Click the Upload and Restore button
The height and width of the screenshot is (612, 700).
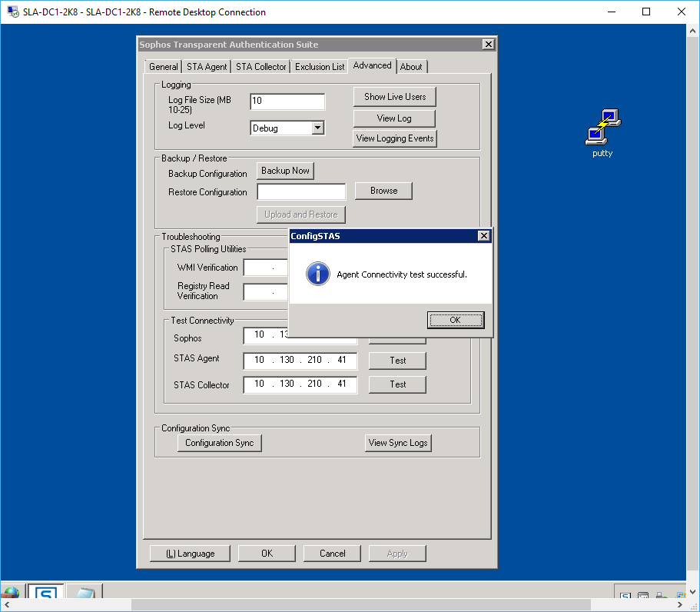tap(301, 215)
